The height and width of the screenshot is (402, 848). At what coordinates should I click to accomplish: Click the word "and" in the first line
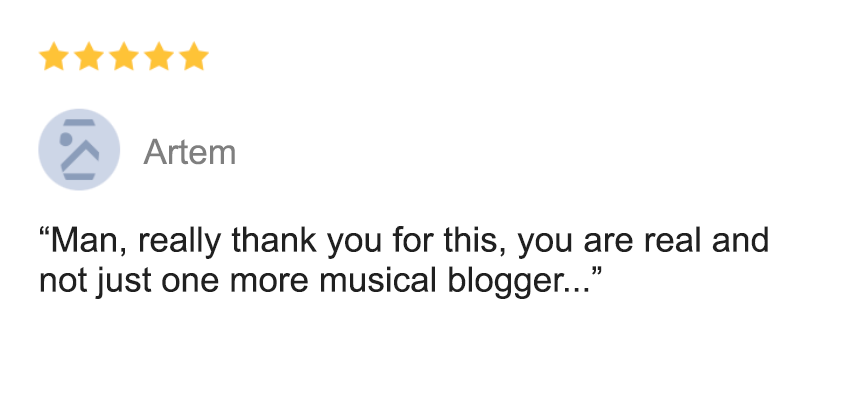[745, 242]
